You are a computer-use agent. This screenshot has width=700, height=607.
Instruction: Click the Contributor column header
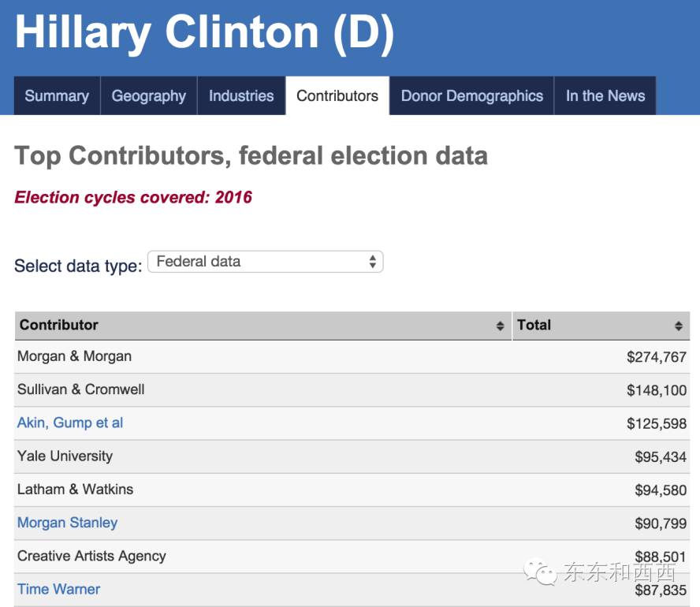(59, 325)
